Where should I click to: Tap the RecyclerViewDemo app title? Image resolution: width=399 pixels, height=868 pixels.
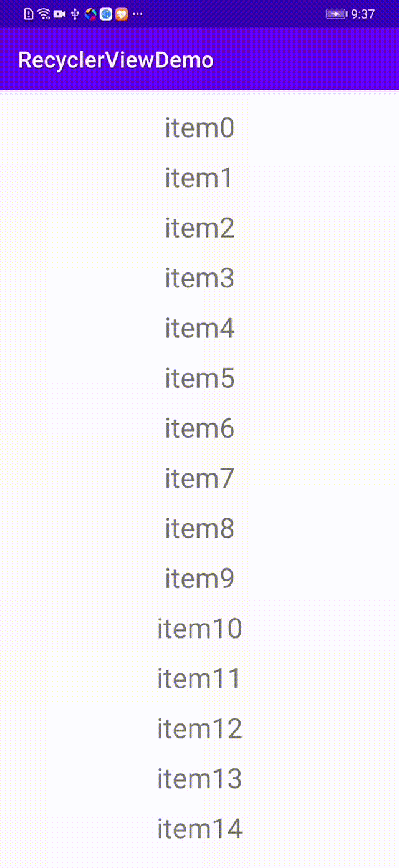pyautogui.click(x=116, y=60)
